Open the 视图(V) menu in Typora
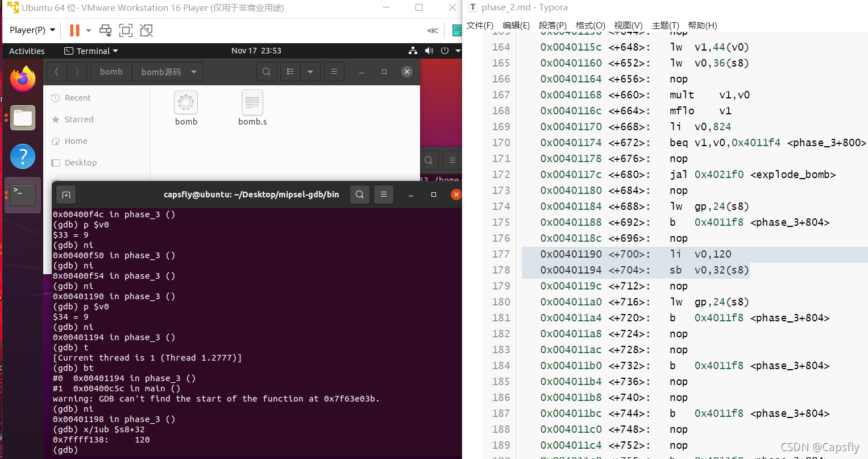 pyautogui.click(x=628, y=26)
